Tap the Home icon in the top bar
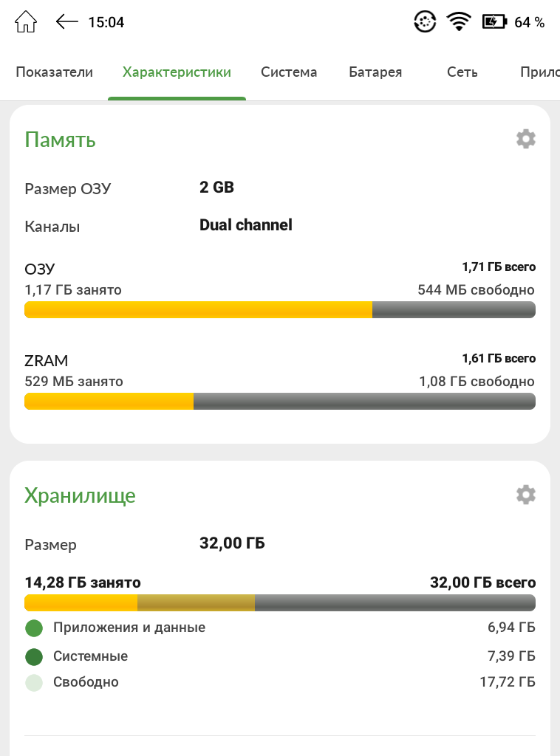The height and width of the screenshot is (756, 560). 26,22
